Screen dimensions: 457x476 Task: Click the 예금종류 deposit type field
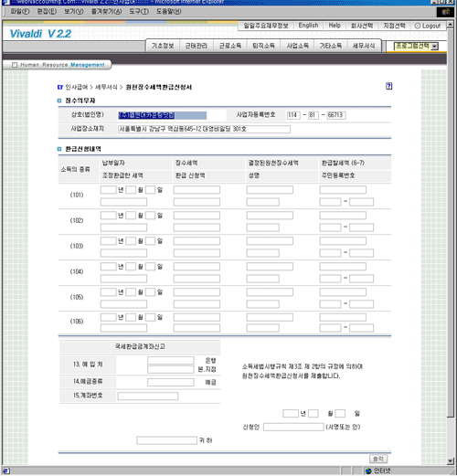171,382
